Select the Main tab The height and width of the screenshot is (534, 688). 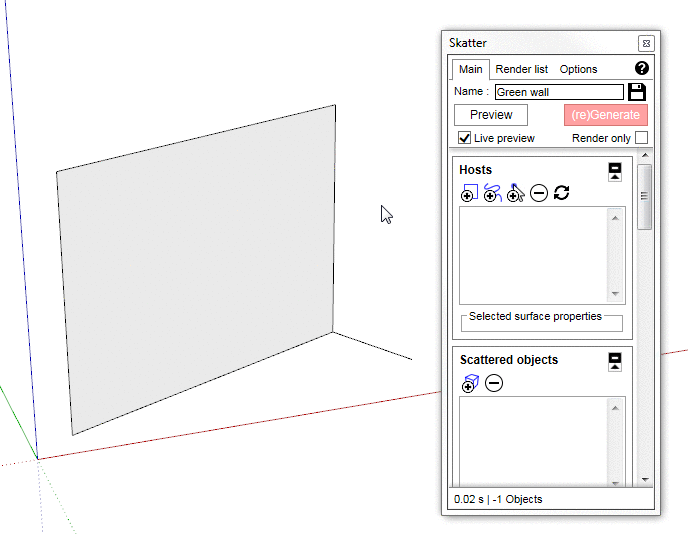tap(470, 69)
